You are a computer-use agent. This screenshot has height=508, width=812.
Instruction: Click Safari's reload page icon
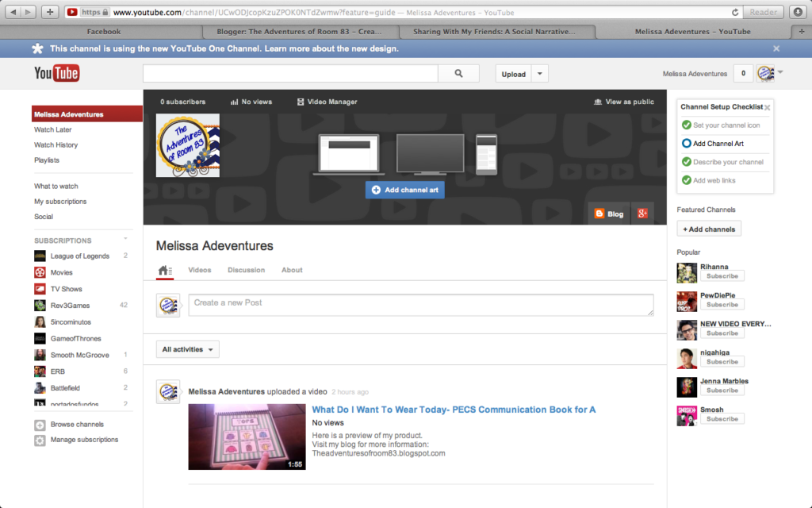tap(735, 12)
